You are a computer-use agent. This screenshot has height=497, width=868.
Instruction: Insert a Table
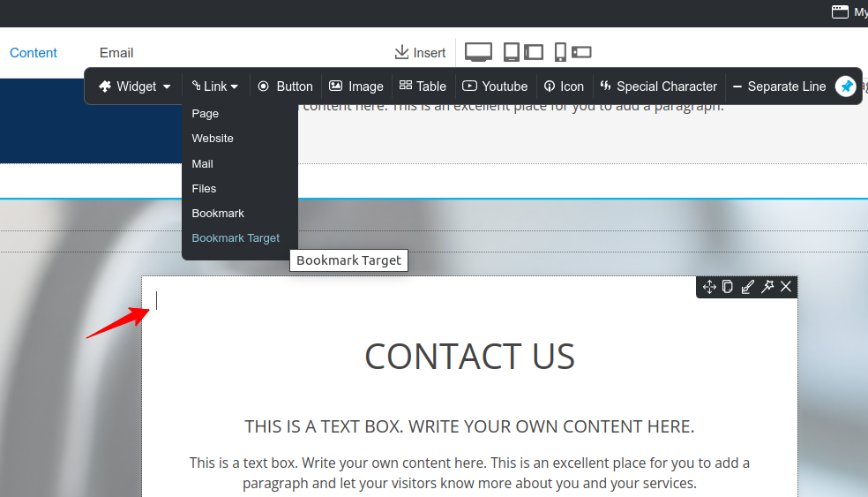423,87
